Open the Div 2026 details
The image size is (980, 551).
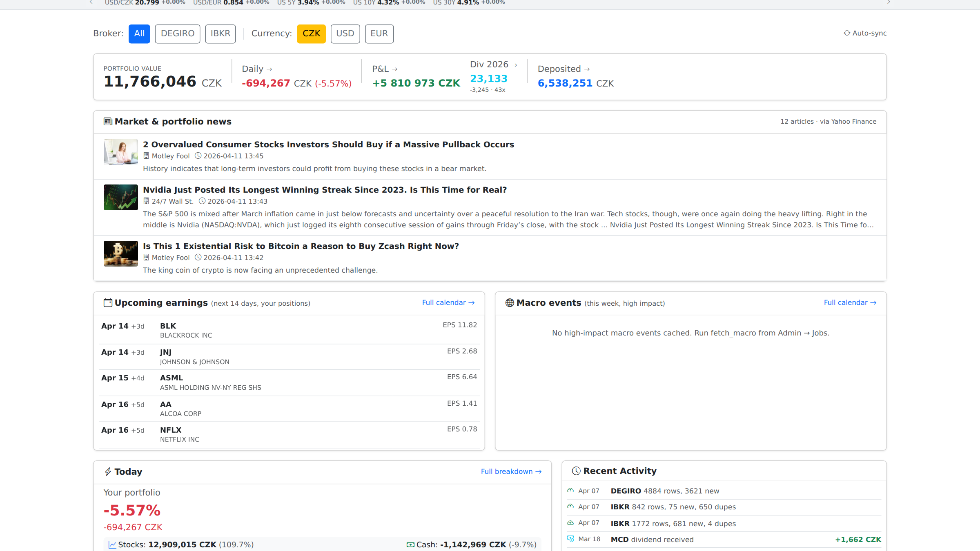[493, 64]
